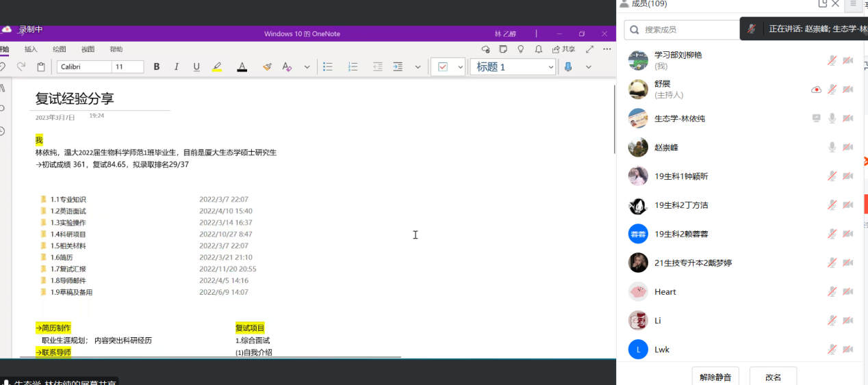The image size is (868, 385).
Task: Click the to-do tag checkbox
Action: (443, 67)
